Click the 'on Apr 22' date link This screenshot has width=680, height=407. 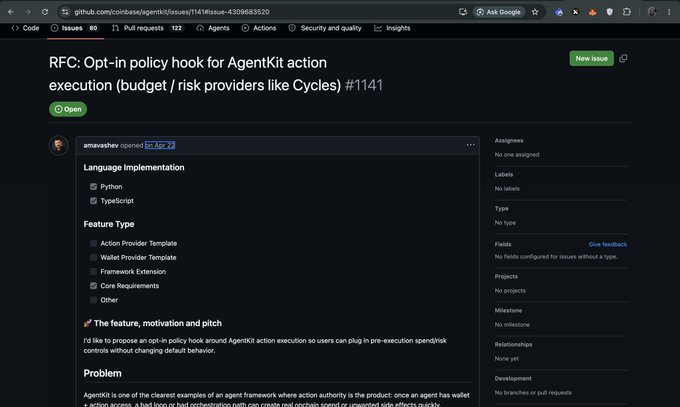click(160, 145)
